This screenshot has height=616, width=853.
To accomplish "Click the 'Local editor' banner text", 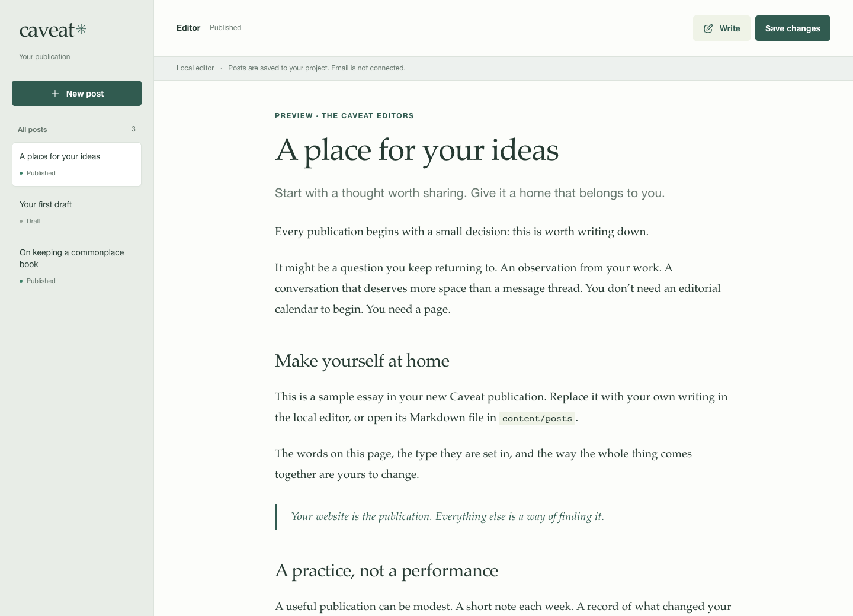I will [195, 68].
